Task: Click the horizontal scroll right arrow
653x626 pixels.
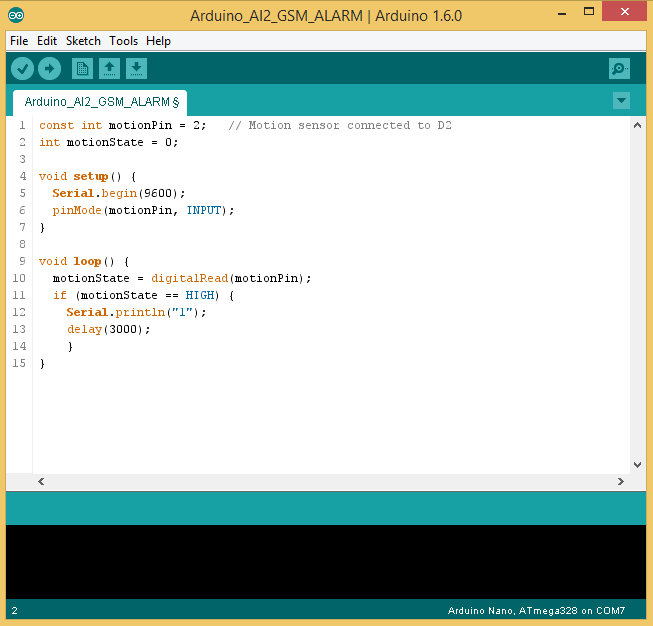Action: click(621, 481)
